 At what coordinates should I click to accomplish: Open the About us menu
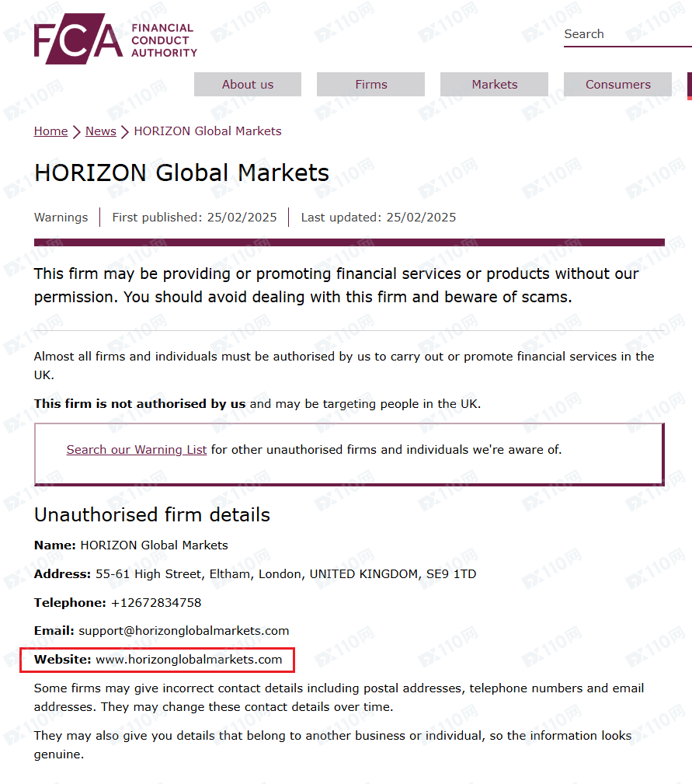tap(248, 85)
